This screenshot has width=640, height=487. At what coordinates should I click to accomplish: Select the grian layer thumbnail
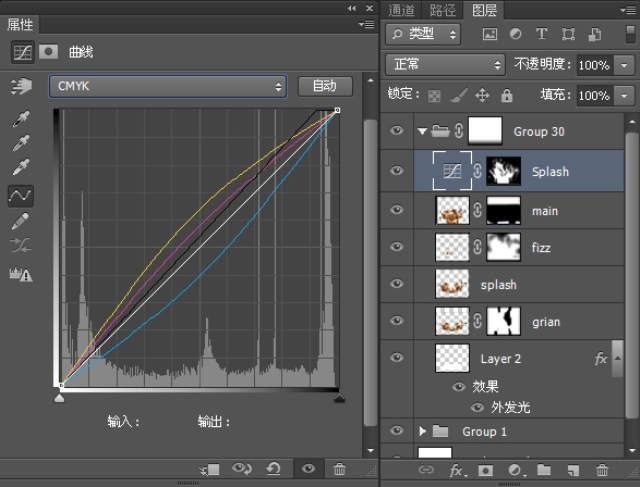(453, 322)
